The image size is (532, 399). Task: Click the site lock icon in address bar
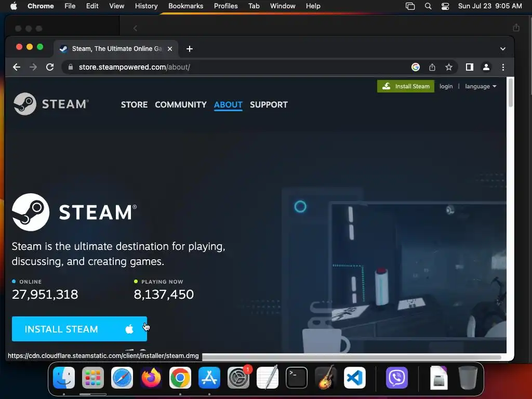point(71,67)
